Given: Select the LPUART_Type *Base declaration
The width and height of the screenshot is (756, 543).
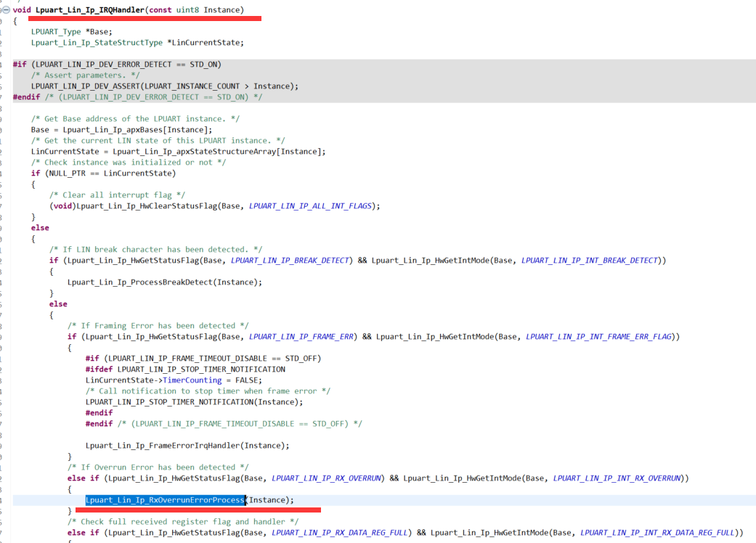Looking at the screenshot, I should (x=71, y=32).
